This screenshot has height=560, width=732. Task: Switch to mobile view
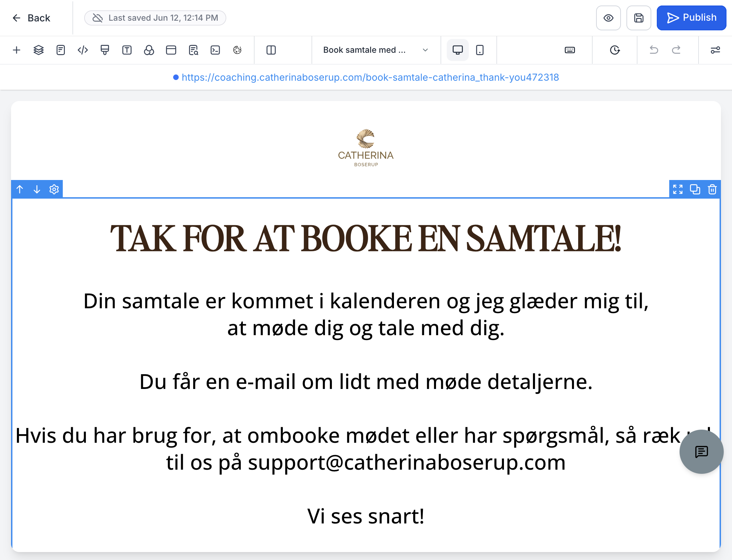tap(480, 50)
